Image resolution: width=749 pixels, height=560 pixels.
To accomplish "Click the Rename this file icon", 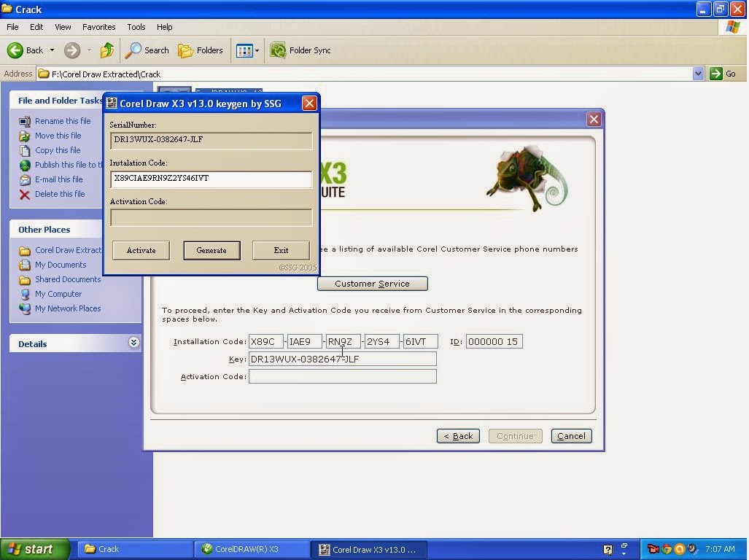I will tap(25, 121).
